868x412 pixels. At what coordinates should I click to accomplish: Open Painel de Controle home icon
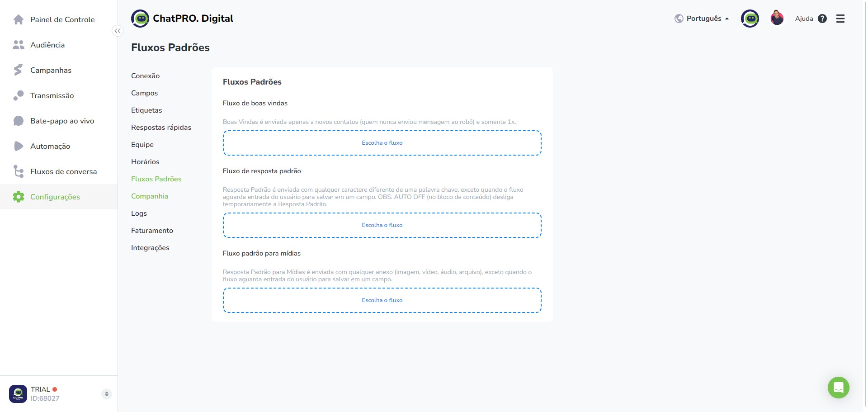pyautogui.click(x=19, y=19)
